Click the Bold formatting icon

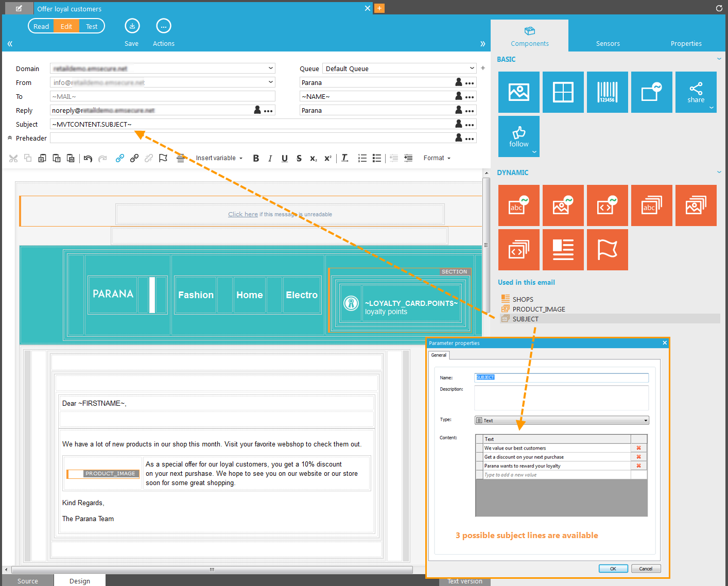256,159
